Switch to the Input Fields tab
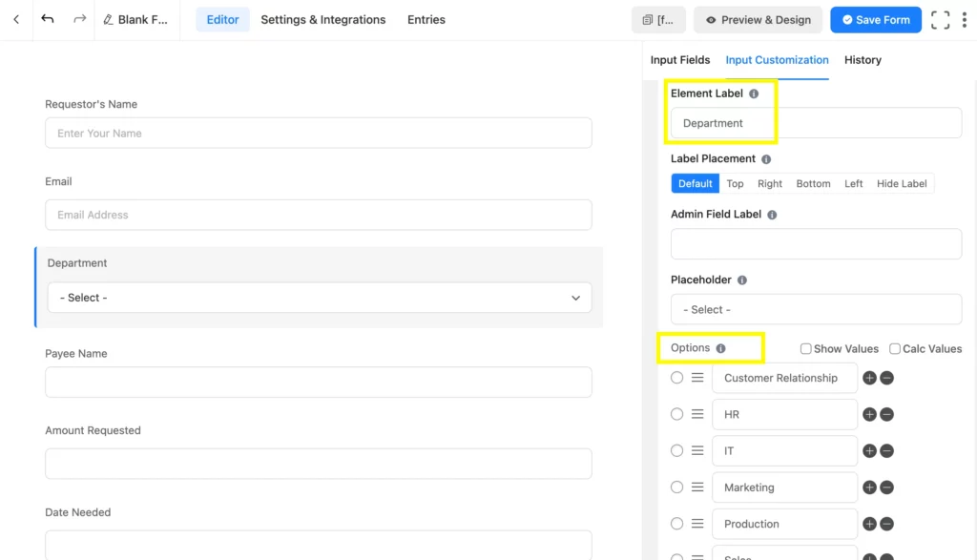The image size is (977, 560). (x=680, y=60)
